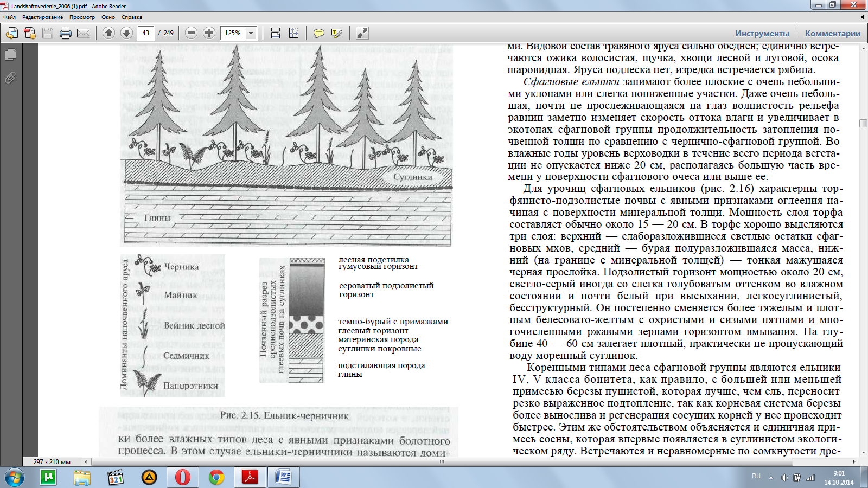Add a sticky note comment
The height and width of the screenshot is (488, 868).
click(x=318, y=33)
